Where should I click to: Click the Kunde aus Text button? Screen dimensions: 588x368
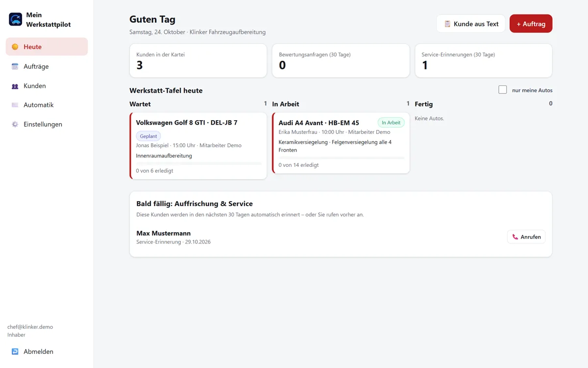[471, 24]
